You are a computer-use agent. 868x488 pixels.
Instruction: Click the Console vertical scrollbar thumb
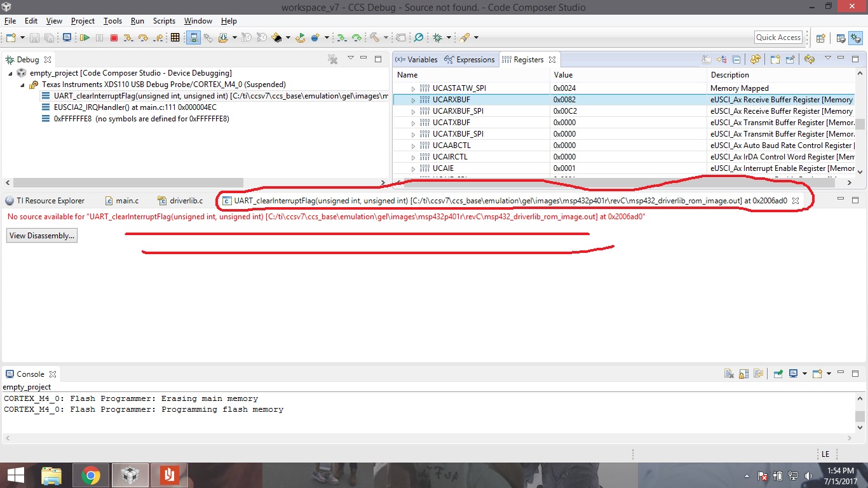pos(860,416)
